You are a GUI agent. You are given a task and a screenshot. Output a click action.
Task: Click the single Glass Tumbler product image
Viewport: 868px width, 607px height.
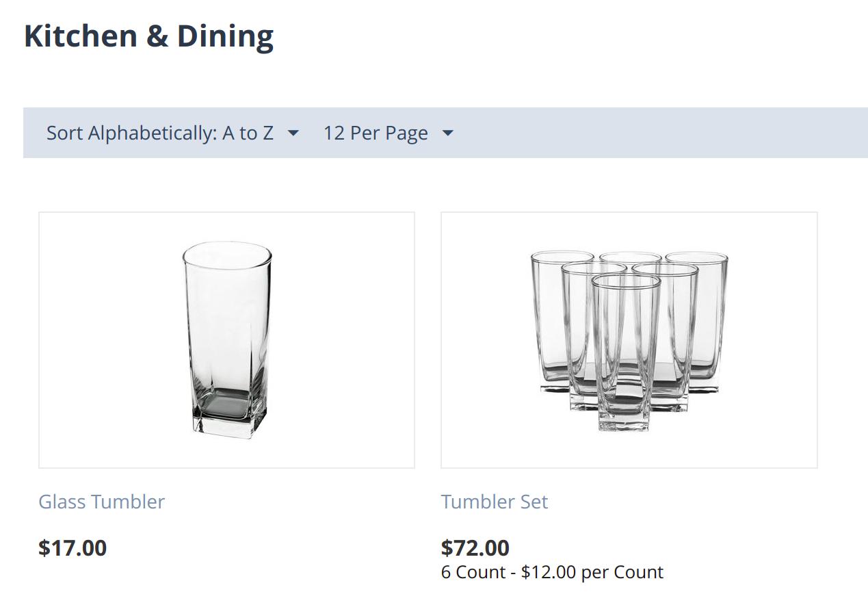click(x=226, y=340)
